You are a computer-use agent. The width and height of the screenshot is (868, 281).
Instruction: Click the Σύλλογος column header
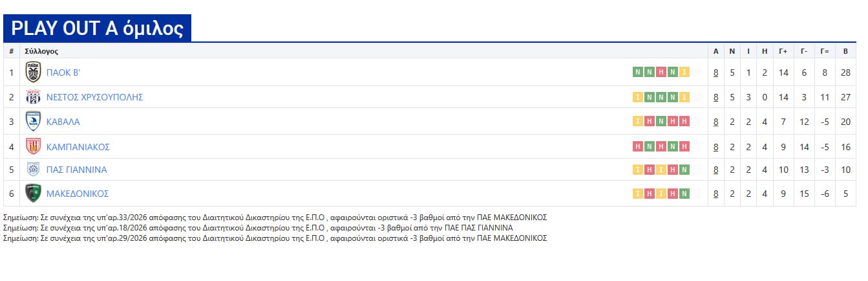pyautogui.click(x=41, y=51)
